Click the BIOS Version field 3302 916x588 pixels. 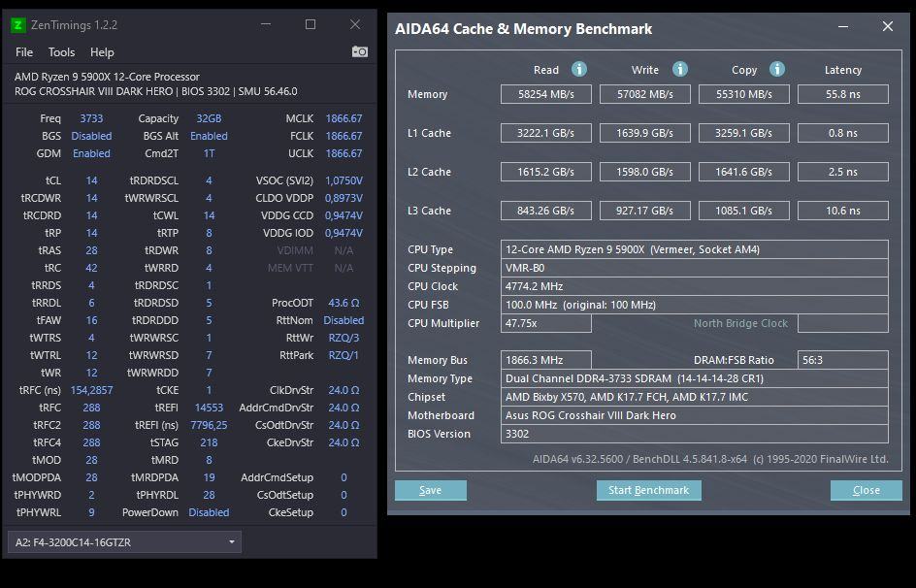tap(695, 434)
